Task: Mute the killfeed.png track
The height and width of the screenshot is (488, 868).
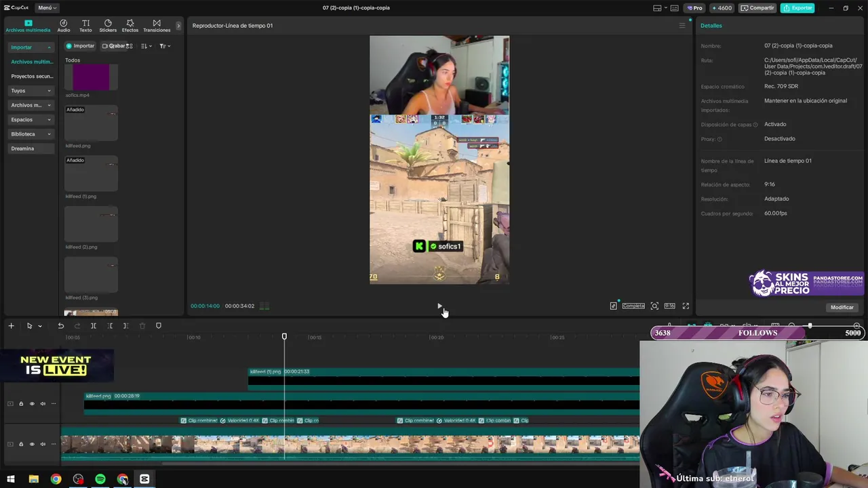Action: coord(43,404)
